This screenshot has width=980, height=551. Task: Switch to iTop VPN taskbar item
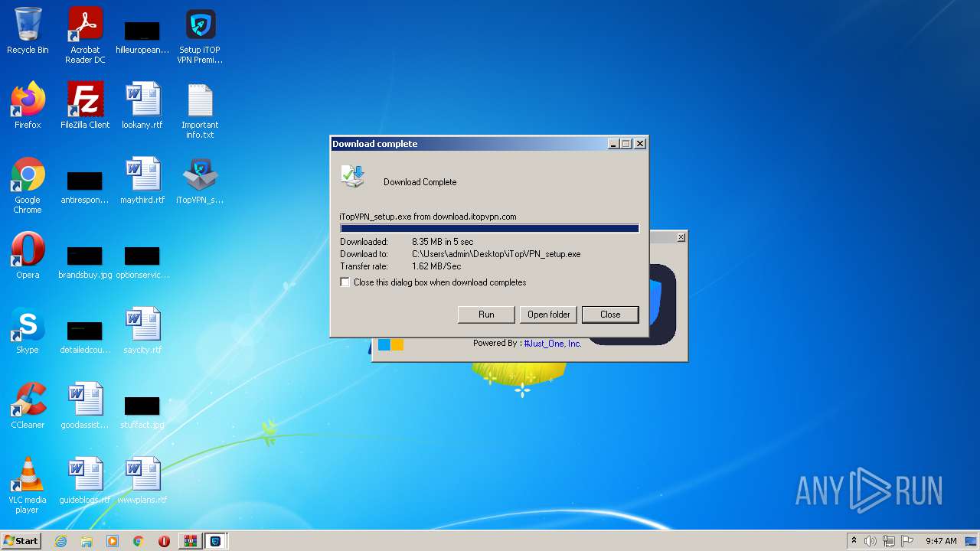(216, 541)
